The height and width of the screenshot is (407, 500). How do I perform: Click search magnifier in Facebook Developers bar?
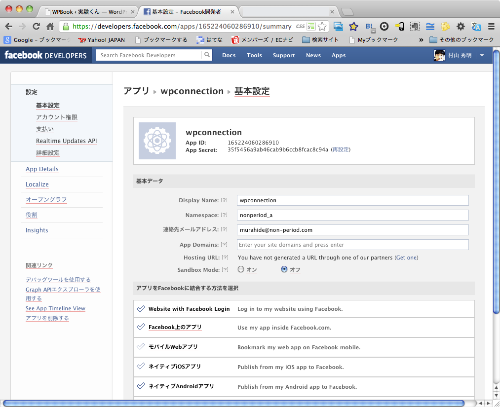(207, 55)
